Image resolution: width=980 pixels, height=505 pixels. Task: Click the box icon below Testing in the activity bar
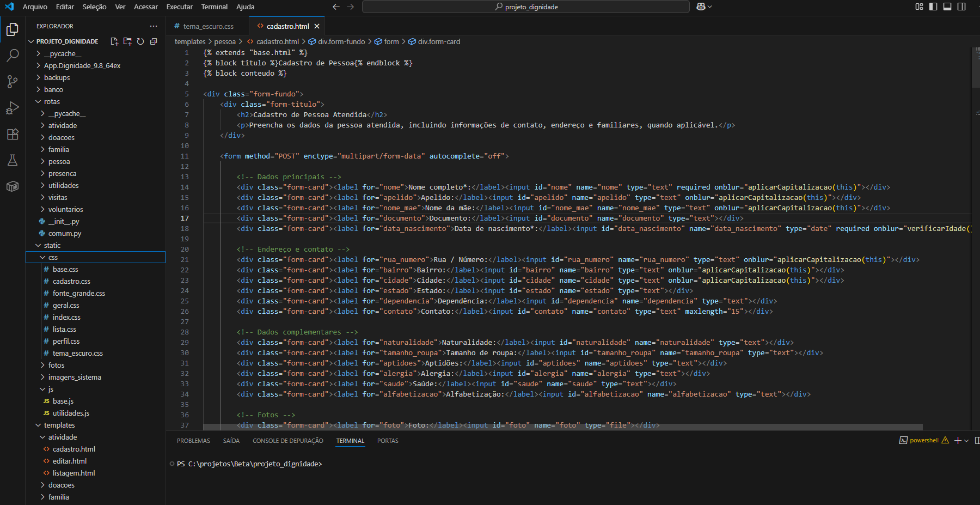point(13,186)
